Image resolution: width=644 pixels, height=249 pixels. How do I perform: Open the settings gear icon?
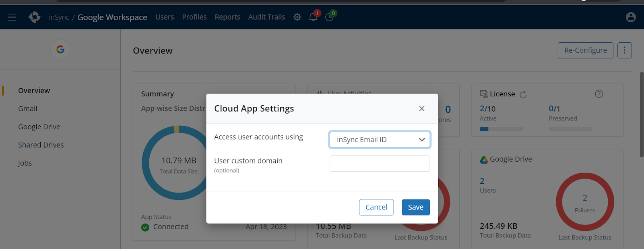pyautogui.click(x=297, y=17)
